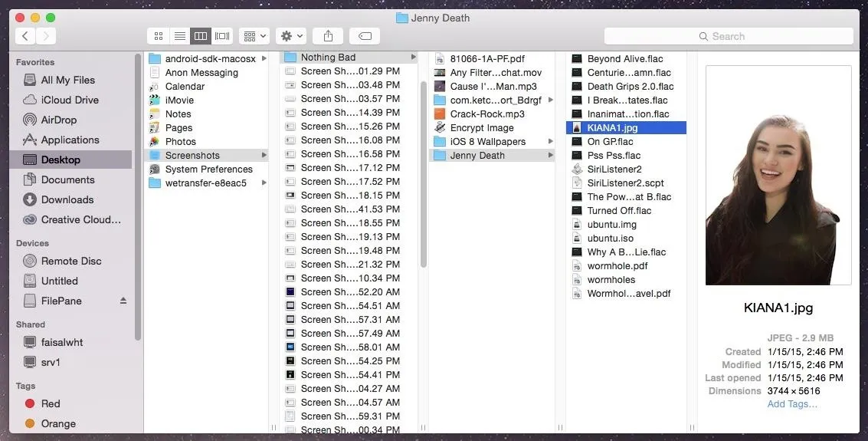Click the iMovie app icon

[155, 100]
